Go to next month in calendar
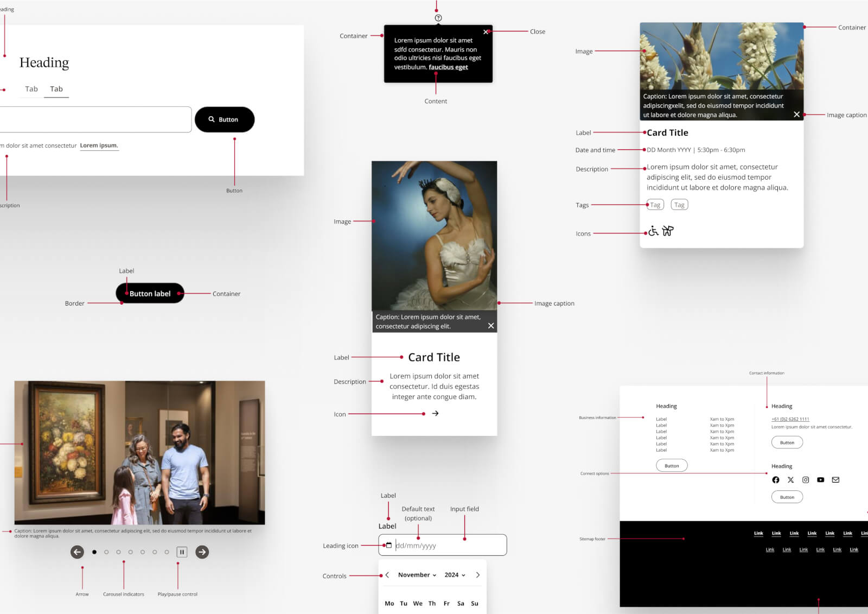 click(477, 575)
